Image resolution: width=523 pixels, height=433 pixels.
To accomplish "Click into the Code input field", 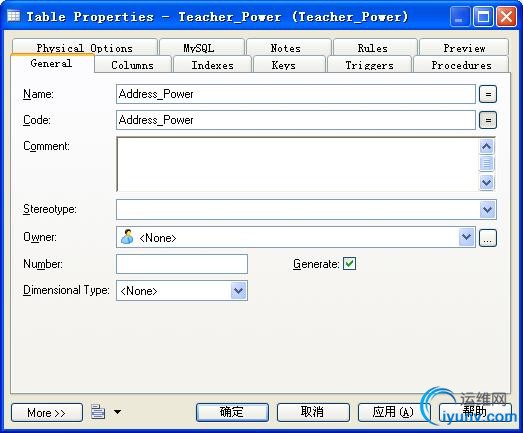I will pyautogui.click(x=296, y=120).
